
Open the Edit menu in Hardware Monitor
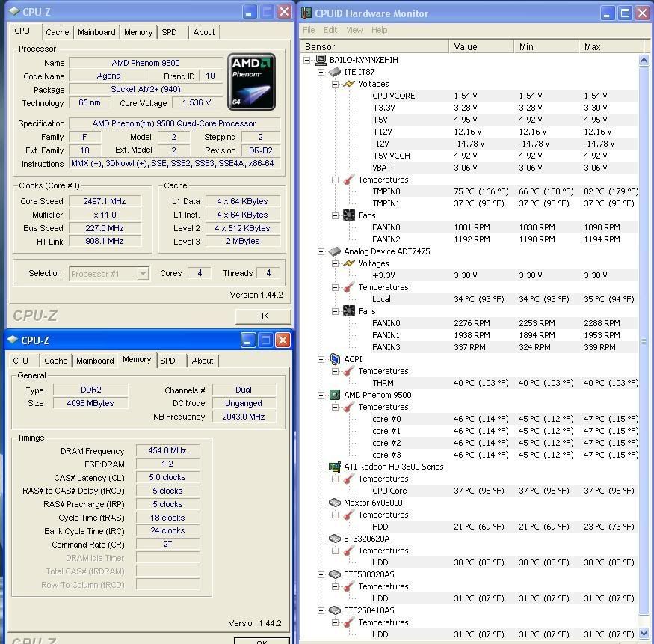330,30
